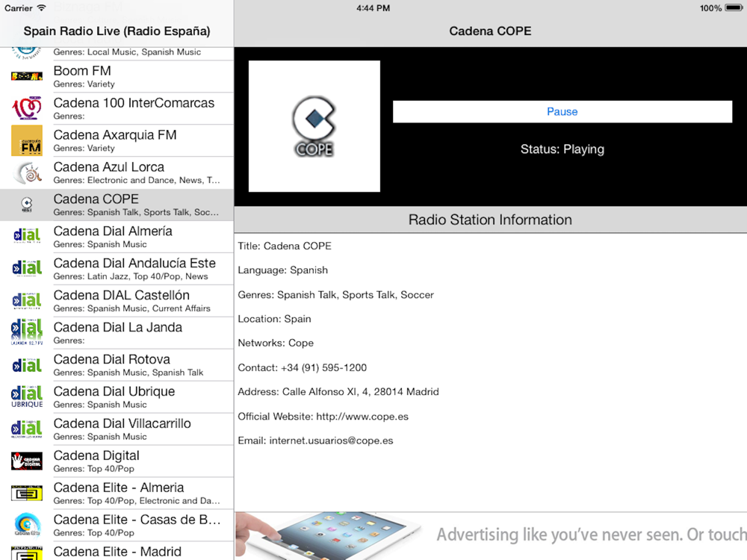Select Cadena Axarquia FM station
The width and height of the screenshot is (747, 560).
point(117,140)
